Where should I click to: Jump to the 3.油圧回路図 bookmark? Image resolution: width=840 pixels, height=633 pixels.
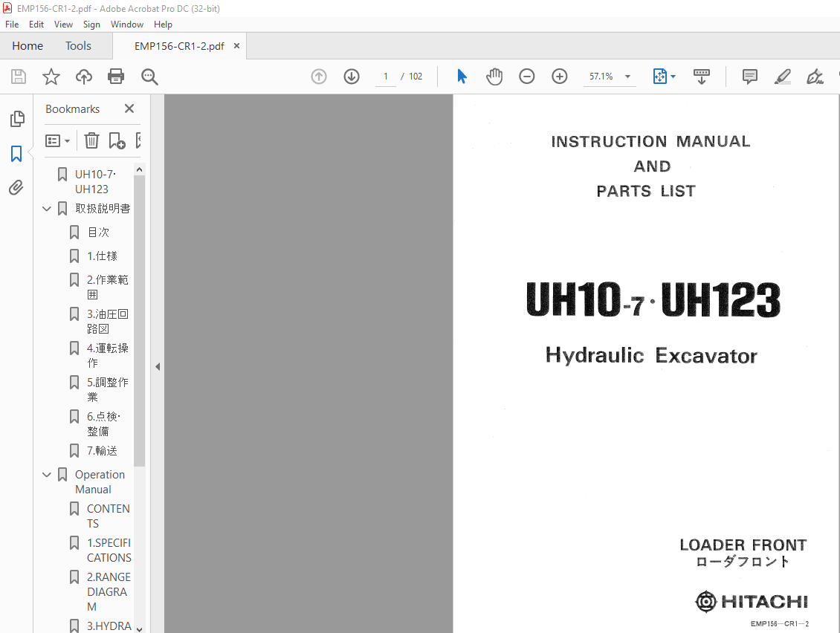tap(107, 321)
